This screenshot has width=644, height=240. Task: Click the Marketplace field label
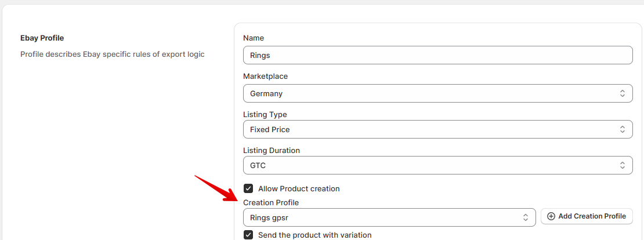coord(265,76)
